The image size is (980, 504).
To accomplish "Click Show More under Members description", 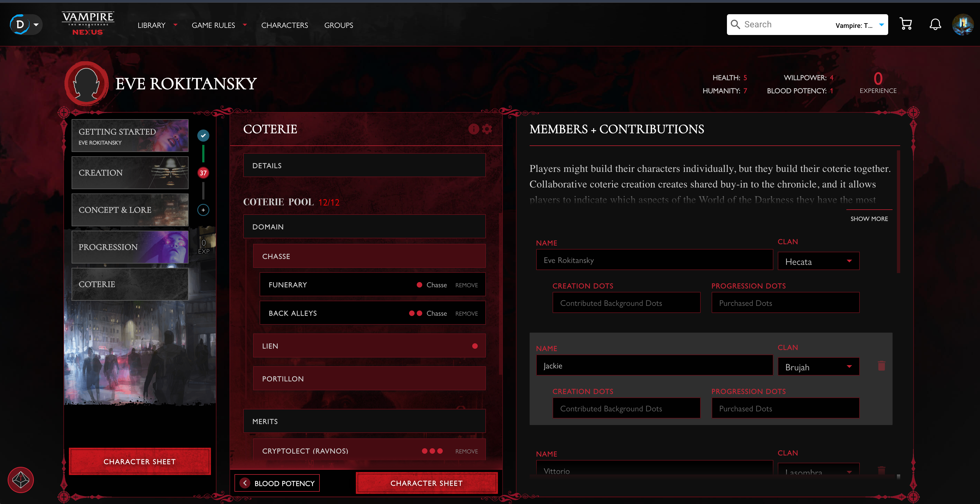I will (869, 219).
